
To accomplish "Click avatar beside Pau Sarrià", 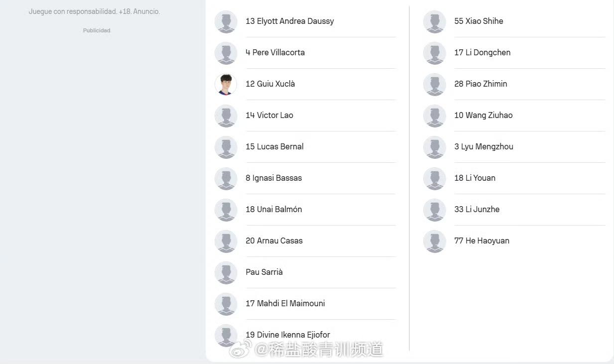I will tap(226, 272).
